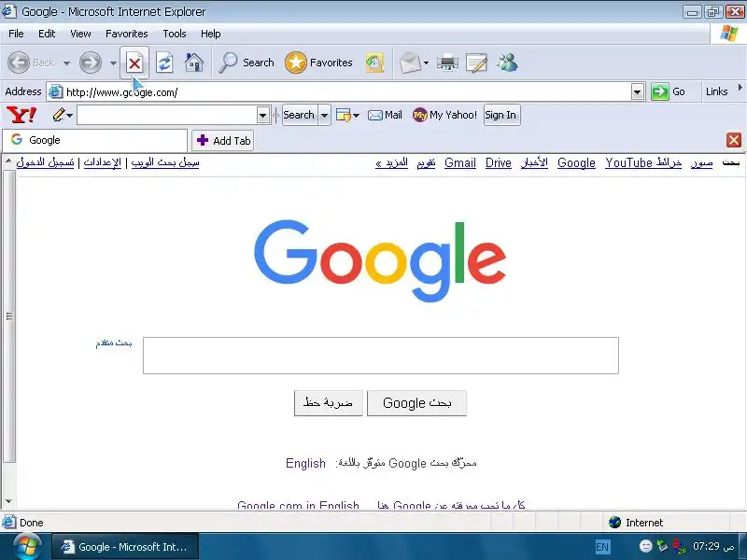Expand the Forward history dropdown arrow
Viewport: 747px width, 560px height.
[x=113, y=63]
